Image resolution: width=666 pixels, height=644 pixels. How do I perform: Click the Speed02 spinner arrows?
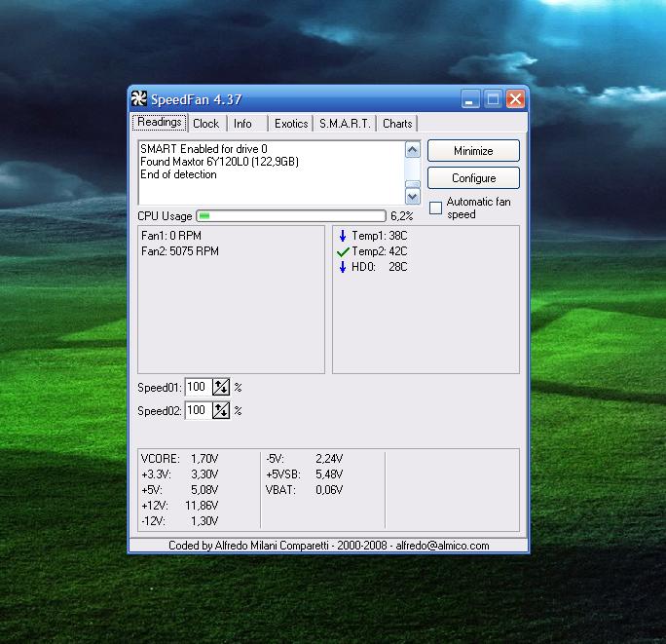[221, 411]
